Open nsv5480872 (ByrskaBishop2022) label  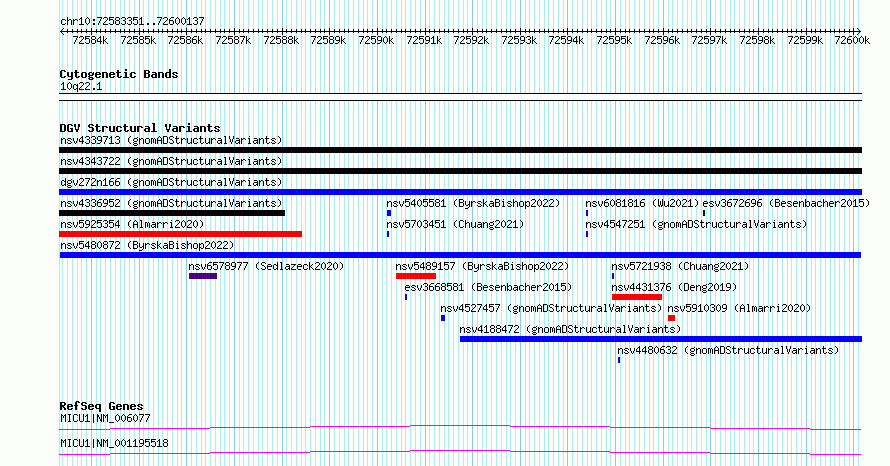(x=147, y=245)
